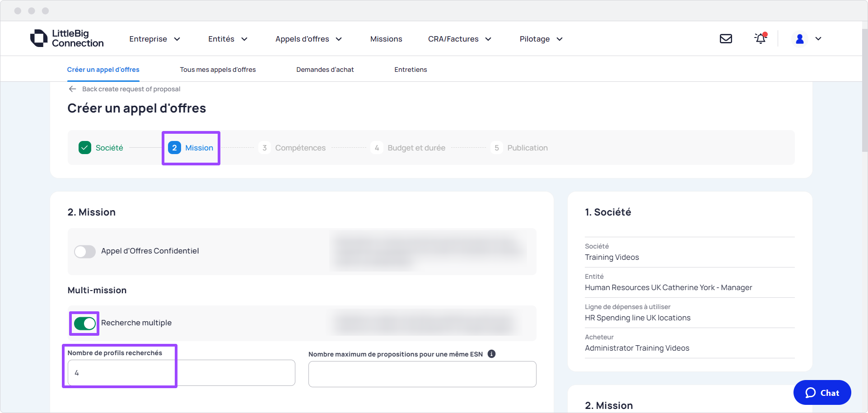Switch to Créer un appel d'offres tab

tap(103, 70)
